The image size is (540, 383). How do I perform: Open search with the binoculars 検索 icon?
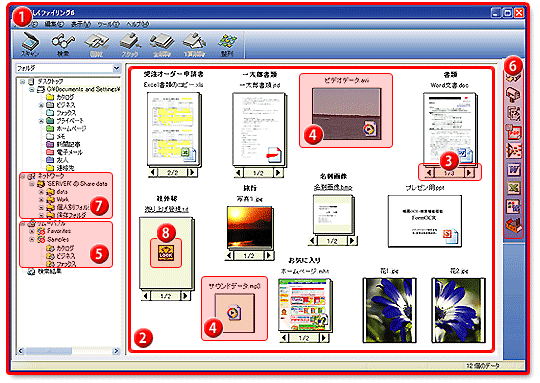click(63, 44)
